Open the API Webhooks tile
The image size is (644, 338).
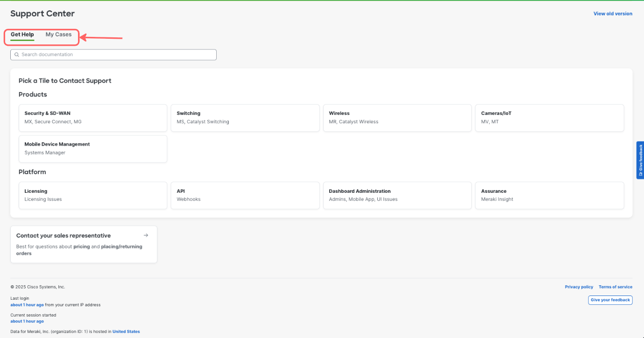click(x=245, y=195)
